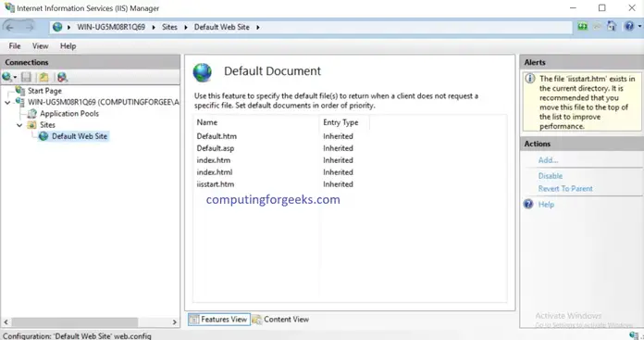Switch to Content View tab

coord(280,320)
